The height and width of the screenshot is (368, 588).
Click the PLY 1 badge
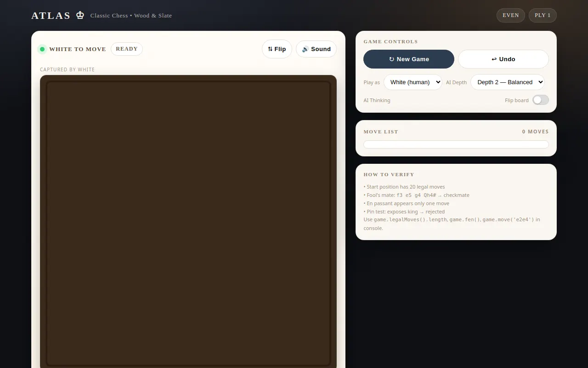(x=543, y=15)
